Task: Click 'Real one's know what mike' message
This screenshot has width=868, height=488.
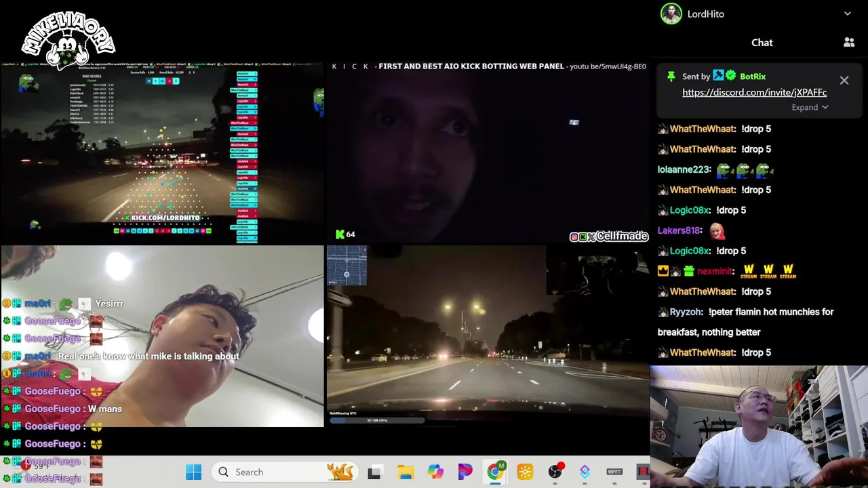Action: tap(149, 356)
